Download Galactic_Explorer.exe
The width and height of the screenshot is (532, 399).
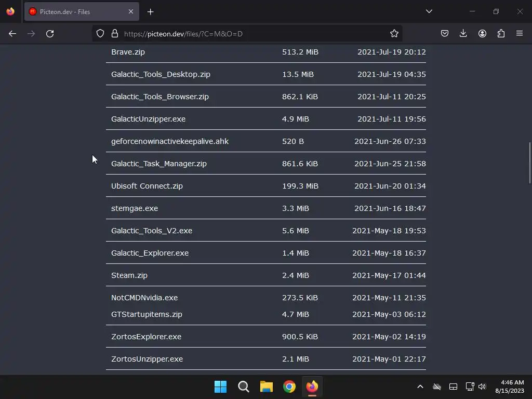point(150,253)
